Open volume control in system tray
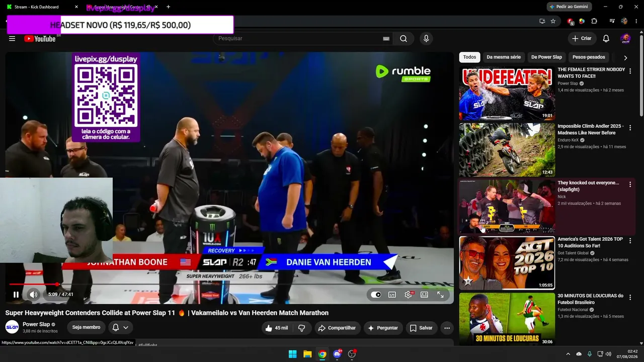 (608, 354)
